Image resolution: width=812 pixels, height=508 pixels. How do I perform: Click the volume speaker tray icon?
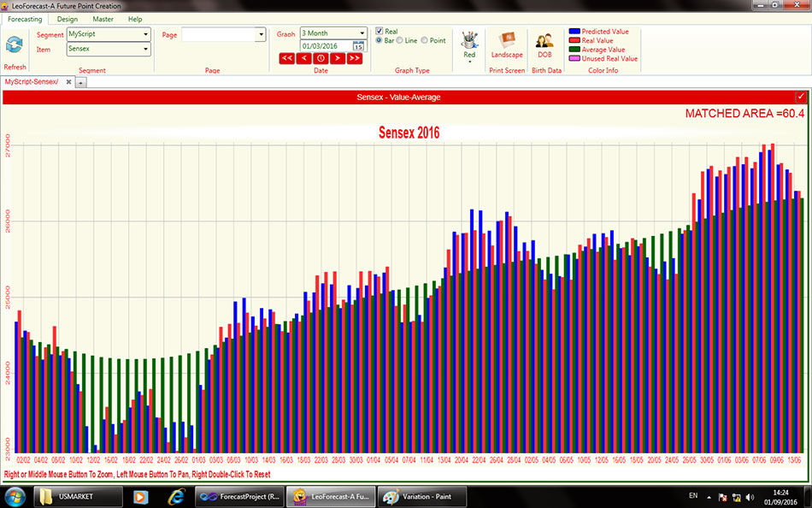point(750,497)
